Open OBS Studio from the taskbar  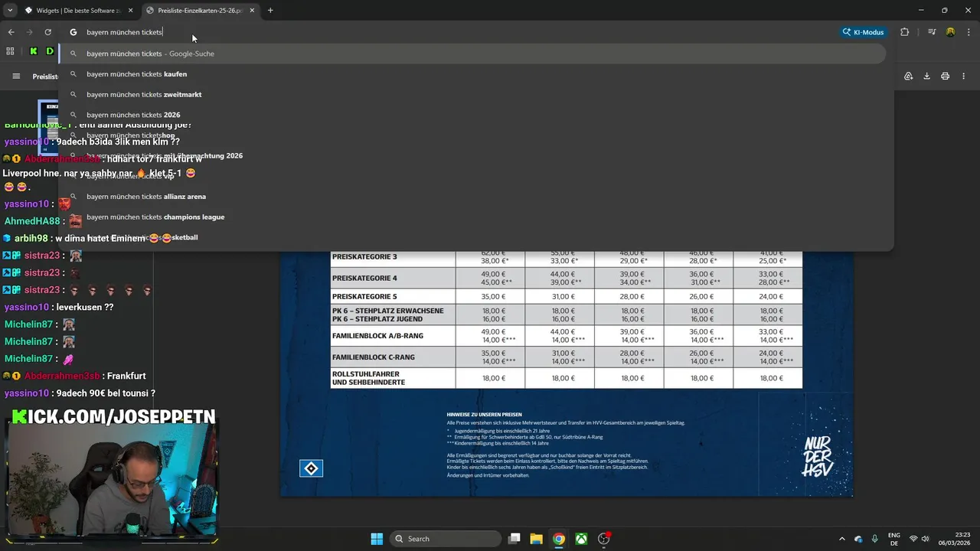pyautogui.click(x=604, y=539)
